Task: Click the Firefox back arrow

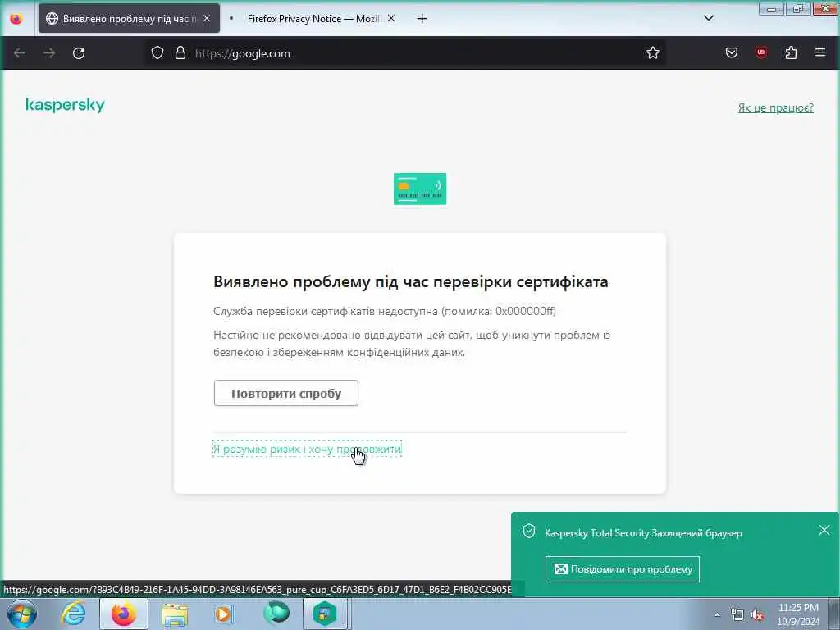Action: pos(20,53)
